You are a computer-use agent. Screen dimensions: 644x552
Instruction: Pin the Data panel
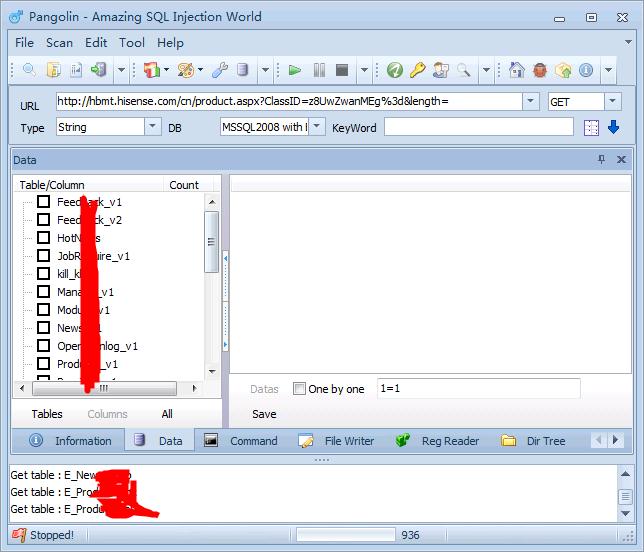(601, 159)
